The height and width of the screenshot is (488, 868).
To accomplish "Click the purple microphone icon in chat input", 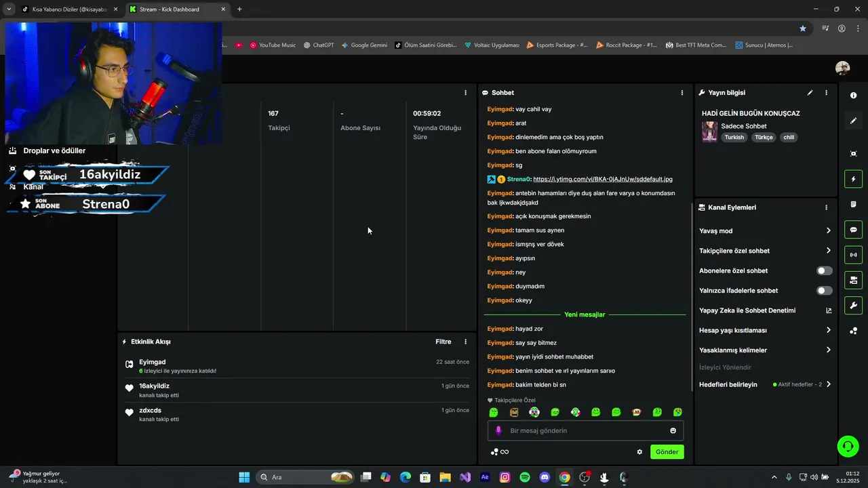I will pos(498,430).
